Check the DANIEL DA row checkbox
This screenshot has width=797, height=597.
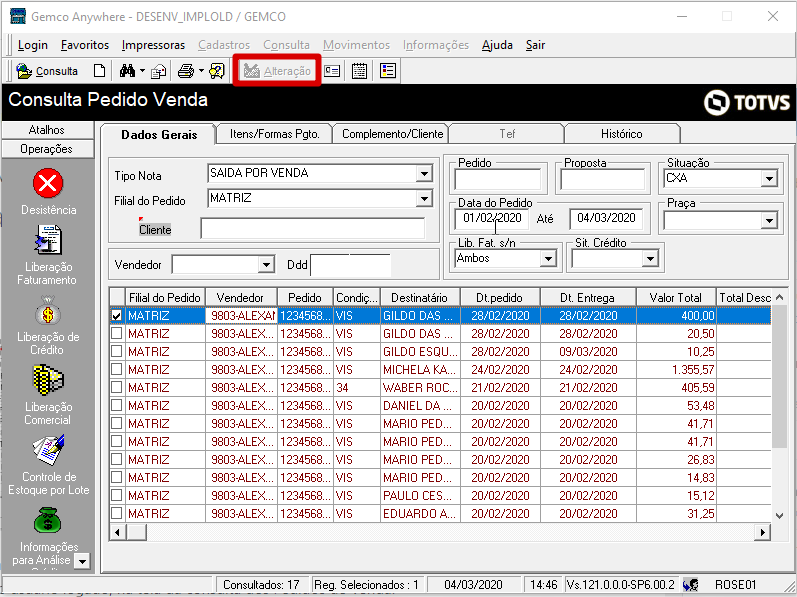click(x=117, y=406)
